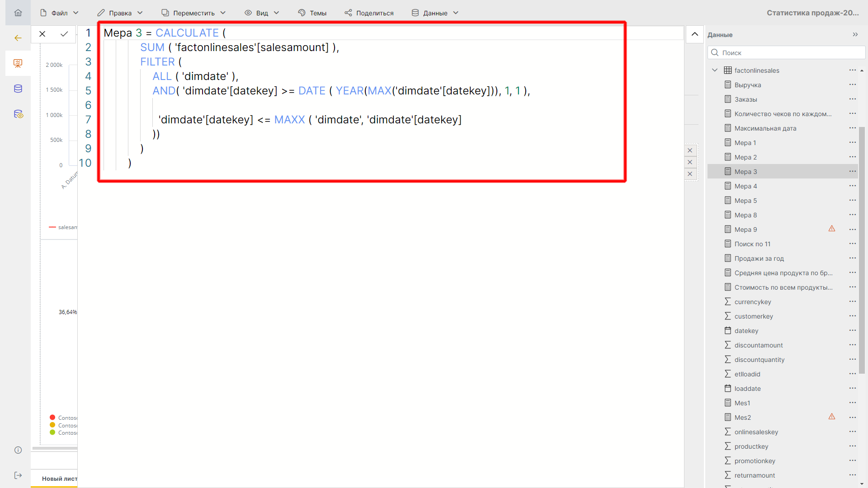Open the Файл menu

point(59,13)
